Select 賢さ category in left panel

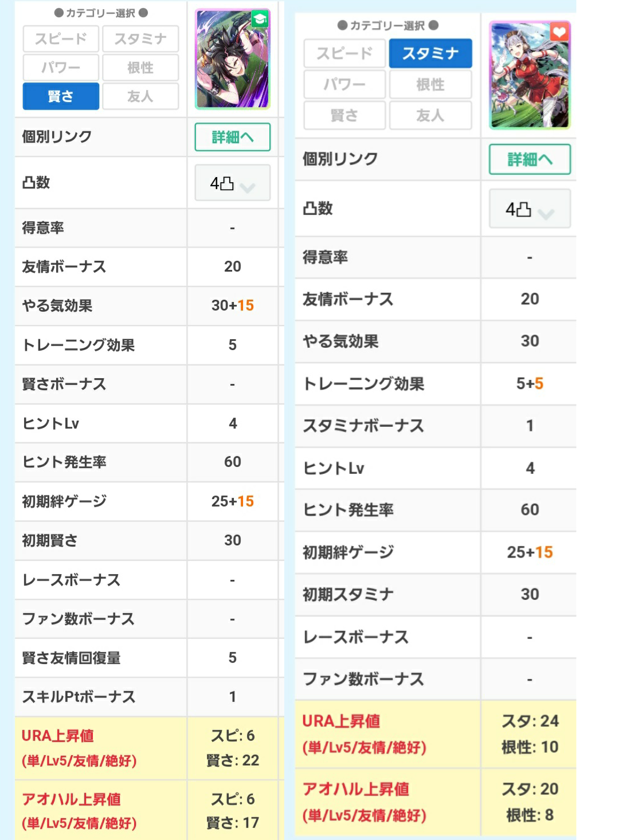click(x=61, y=96)
